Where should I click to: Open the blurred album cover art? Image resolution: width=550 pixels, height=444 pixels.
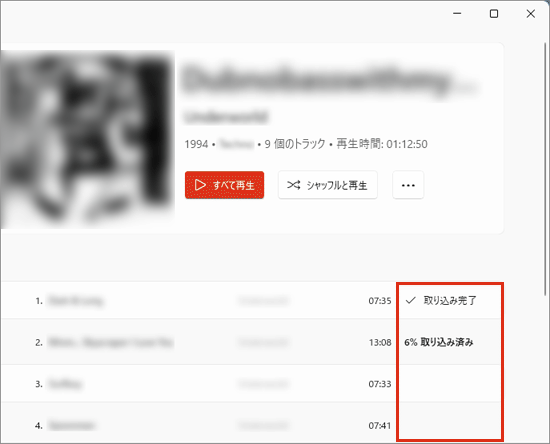[88, 139]
